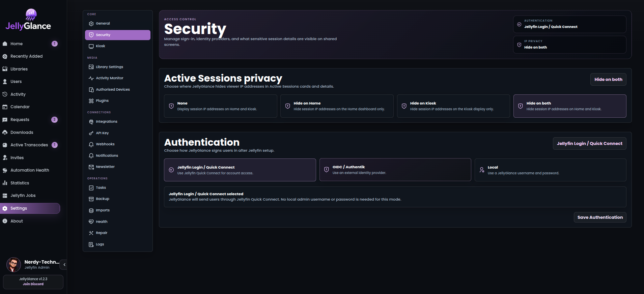Click the Home notification badge
Image resolution: width=644 pixels, height=294 pixels.
point(54,44)
